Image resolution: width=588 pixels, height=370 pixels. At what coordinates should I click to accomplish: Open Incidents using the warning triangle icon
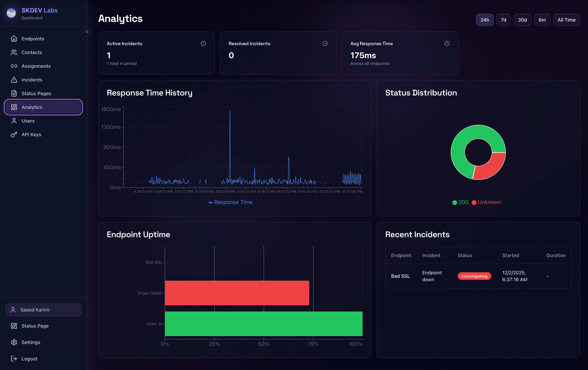[14, 80]
